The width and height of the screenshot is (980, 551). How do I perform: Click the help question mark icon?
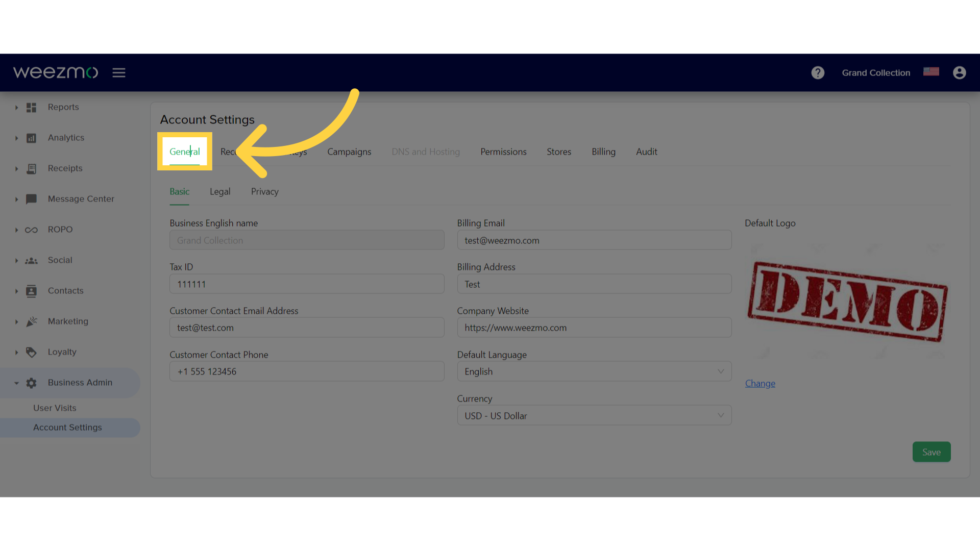click(818, 72)
